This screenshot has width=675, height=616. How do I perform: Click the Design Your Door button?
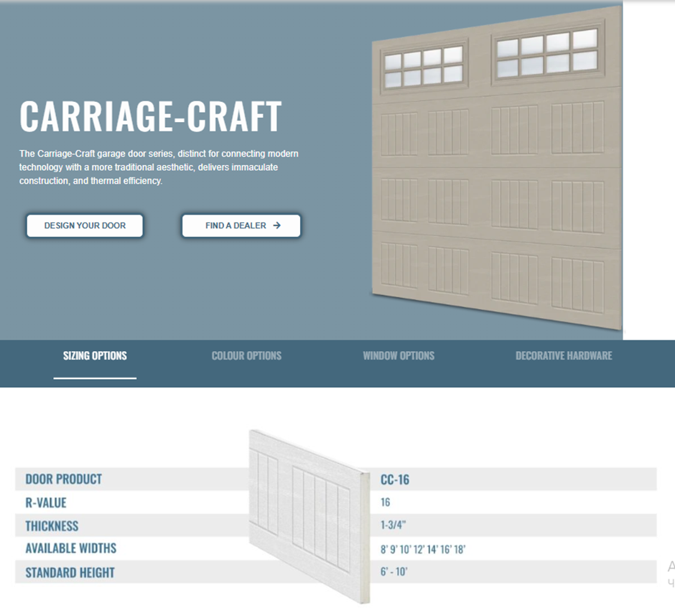(x=85, y=225)
